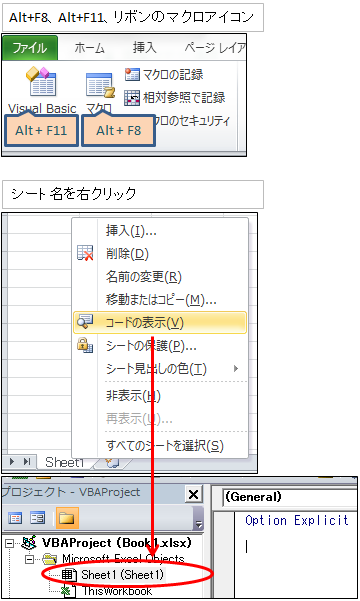360x601 pixels.
Task: Toggle relative reference recording (相対参照で記録)
Action: (x=174, y=97)
